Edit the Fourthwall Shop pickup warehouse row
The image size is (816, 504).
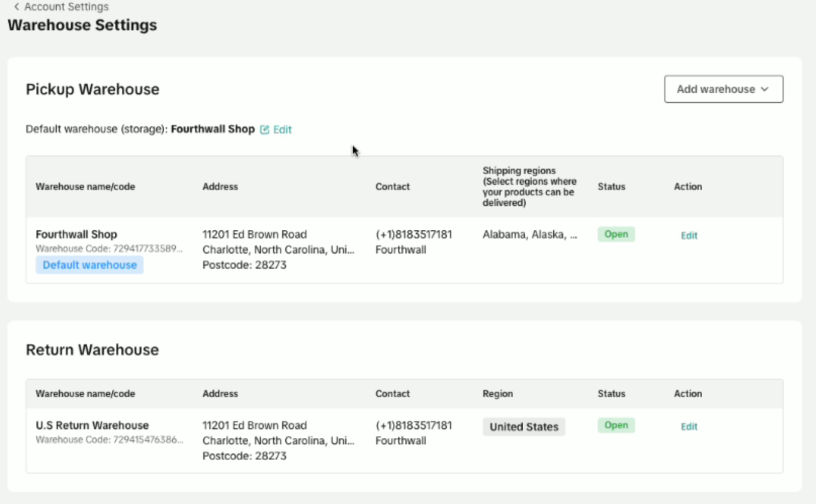(688, 235)
